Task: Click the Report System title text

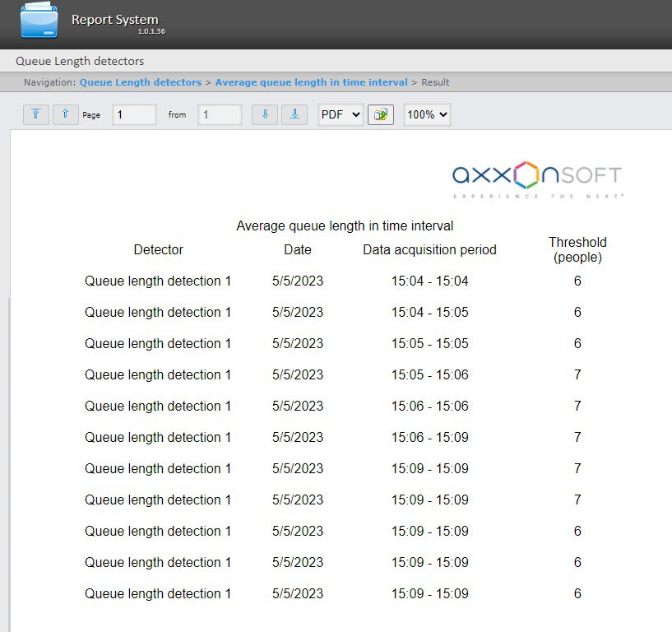Action: pyautogui.click(x=114, y=20)
